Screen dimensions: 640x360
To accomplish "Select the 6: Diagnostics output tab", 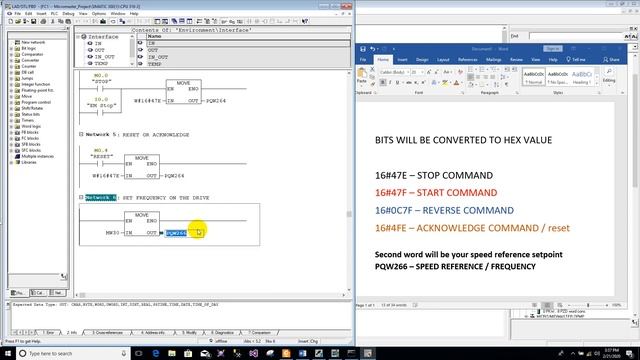I will pos(222,333).
